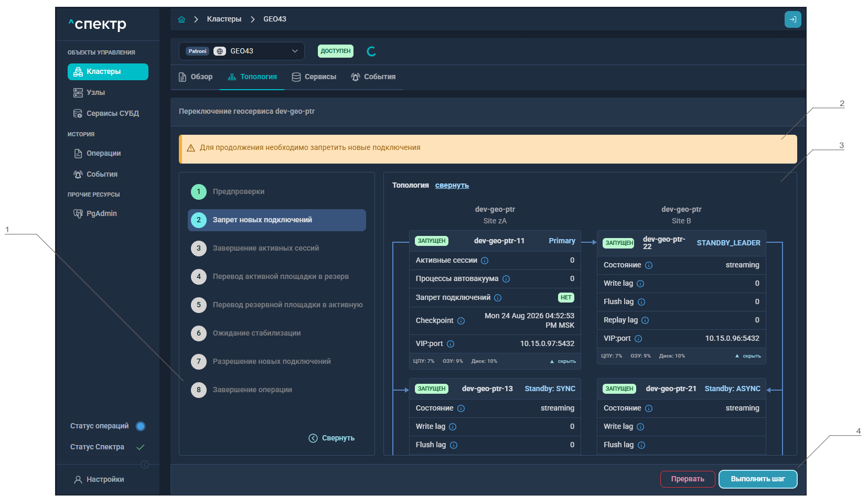The image size is (868, 496).
Task: Click Кластеры in the breadcrumb
Action: click(x=224, y=19)
